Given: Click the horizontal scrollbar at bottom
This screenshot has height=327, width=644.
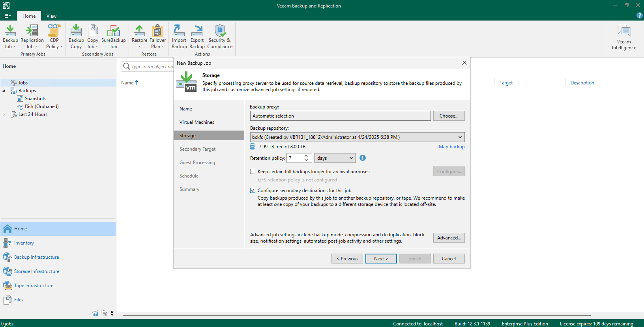Looking at the screenshot, I should pyautogui.click(x=357, y=316).
